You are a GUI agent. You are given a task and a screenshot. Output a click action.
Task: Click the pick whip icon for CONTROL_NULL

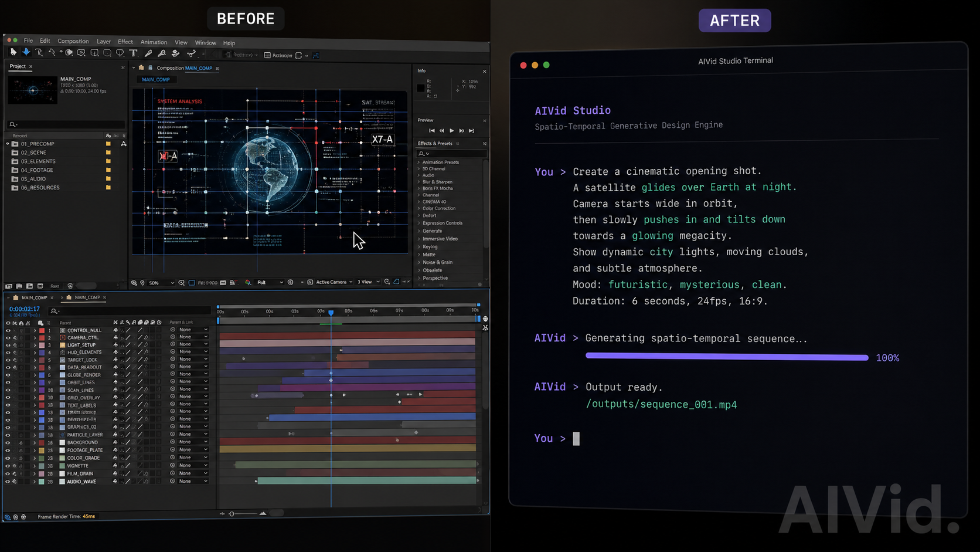coord(173,330)
